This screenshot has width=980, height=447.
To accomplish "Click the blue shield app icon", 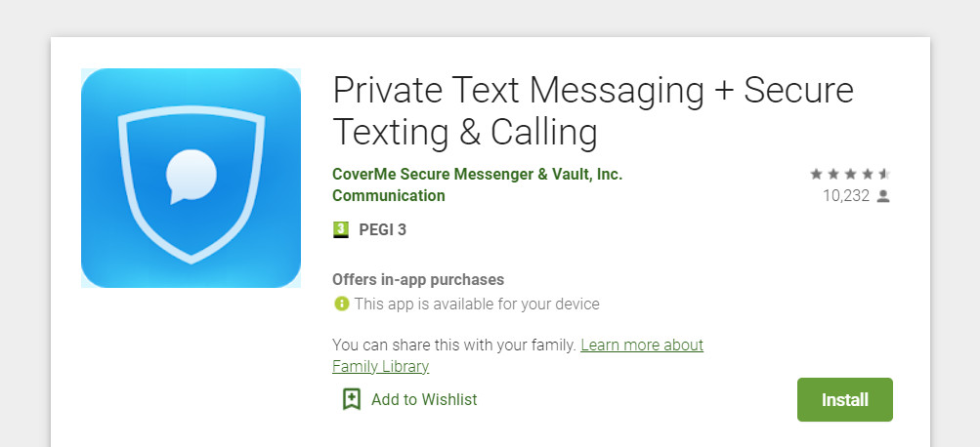I will click(191, 178).
